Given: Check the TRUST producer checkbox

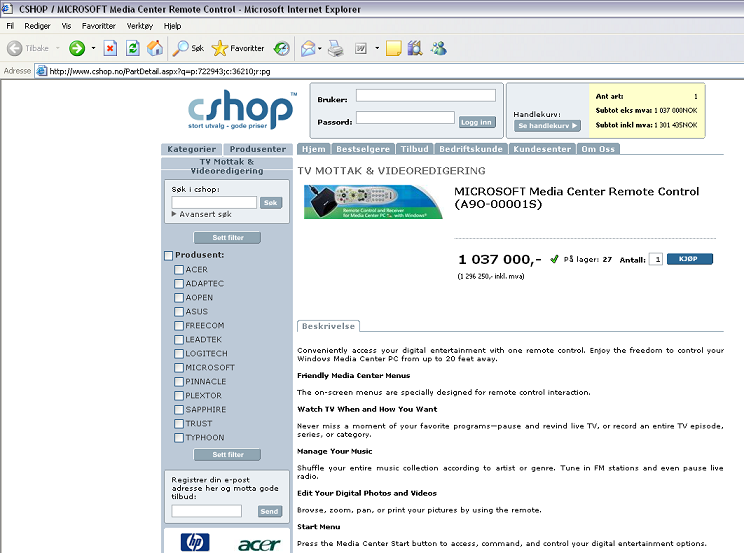Looking at the screenshot, I should [x=178, y=424].
